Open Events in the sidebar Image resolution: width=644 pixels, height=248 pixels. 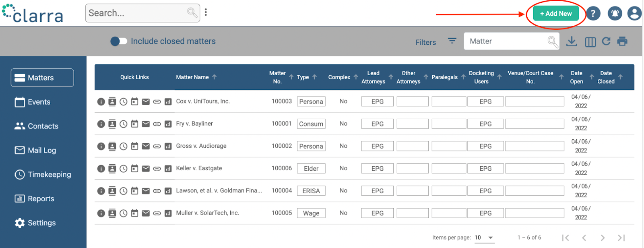33,102
